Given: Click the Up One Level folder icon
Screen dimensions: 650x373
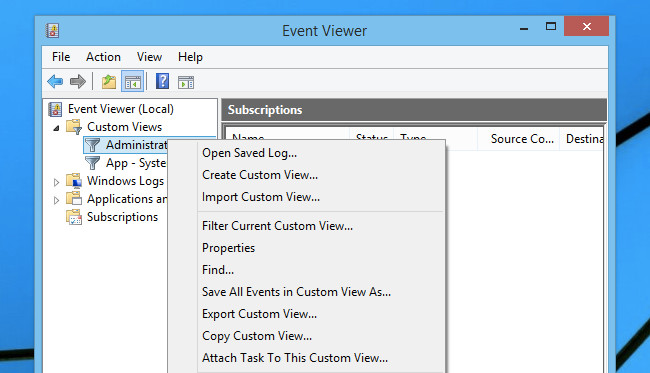Looking at the screenshot, I should 109,82.
